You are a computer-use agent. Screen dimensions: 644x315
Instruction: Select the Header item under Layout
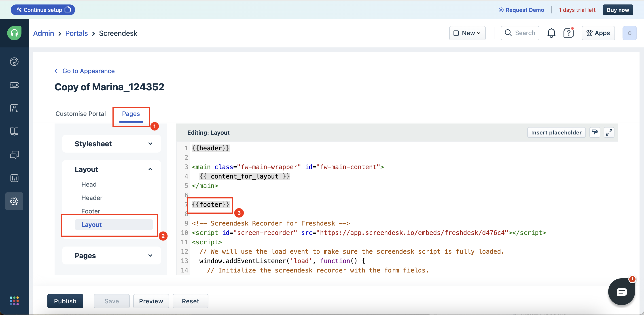click(x=92, y=198)
